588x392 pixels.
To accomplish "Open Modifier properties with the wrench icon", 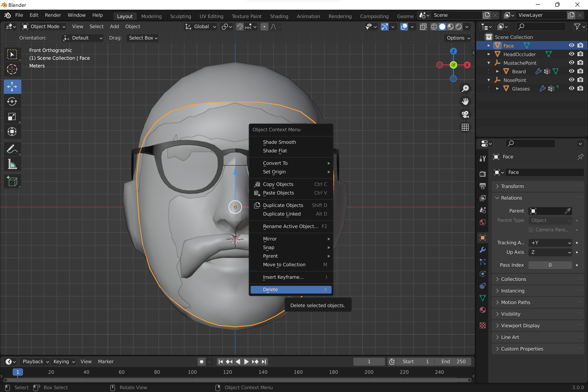I will pos(482,250).
